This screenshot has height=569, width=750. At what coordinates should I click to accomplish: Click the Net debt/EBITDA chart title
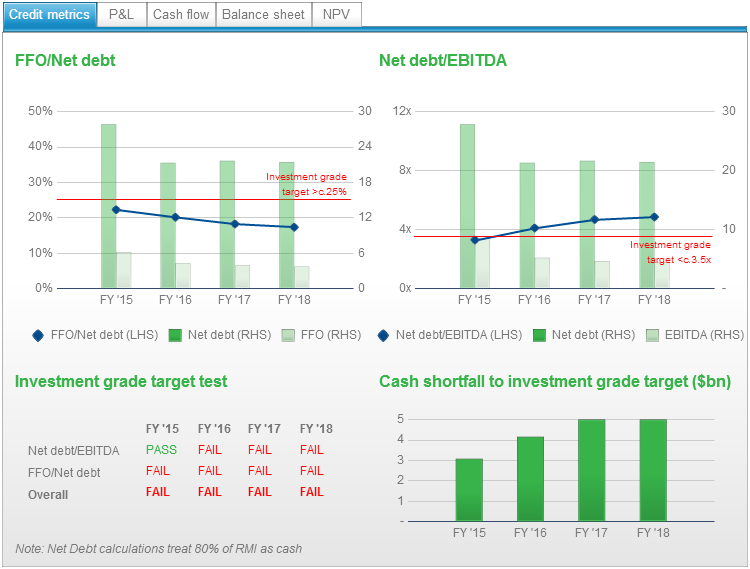[x=443, y=61]
